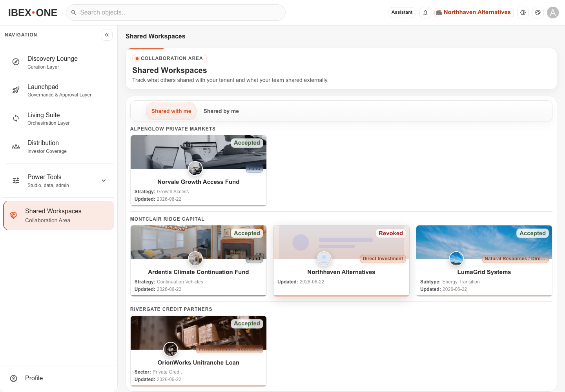This screenshot has width=565, height=392.
Task: Click Private Credit tag on OrionWorks
Action: click(x=230, y=349)
